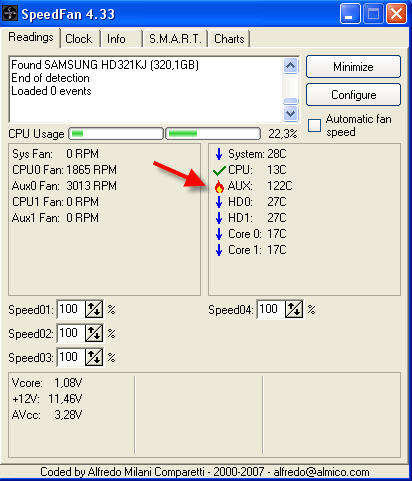The width and height of the screenshot is (412, 481).
Task: Click the 'CPU: 13C' temperature text
Action: [x=257, y=170]
